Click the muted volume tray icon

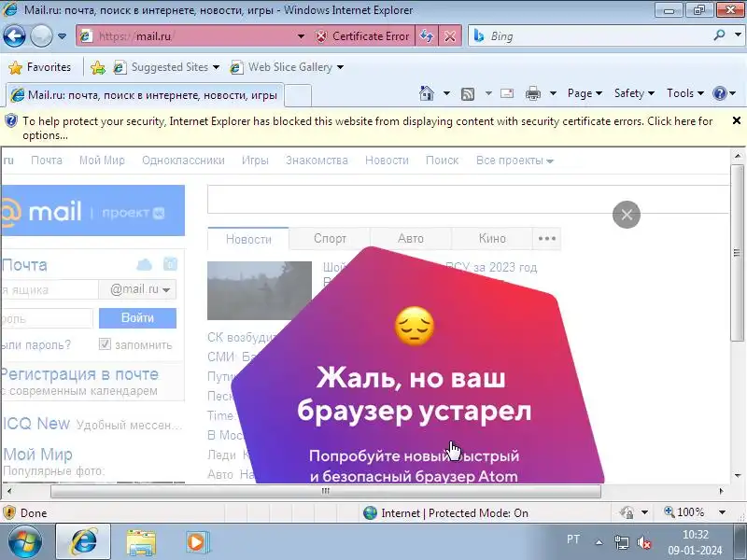[x=644, y=542]
